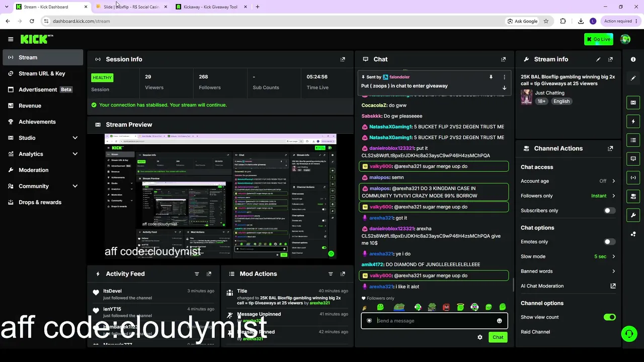This screenshot has width=644, height=362.
Task: Open Account age settings
Action: (568, 181)
